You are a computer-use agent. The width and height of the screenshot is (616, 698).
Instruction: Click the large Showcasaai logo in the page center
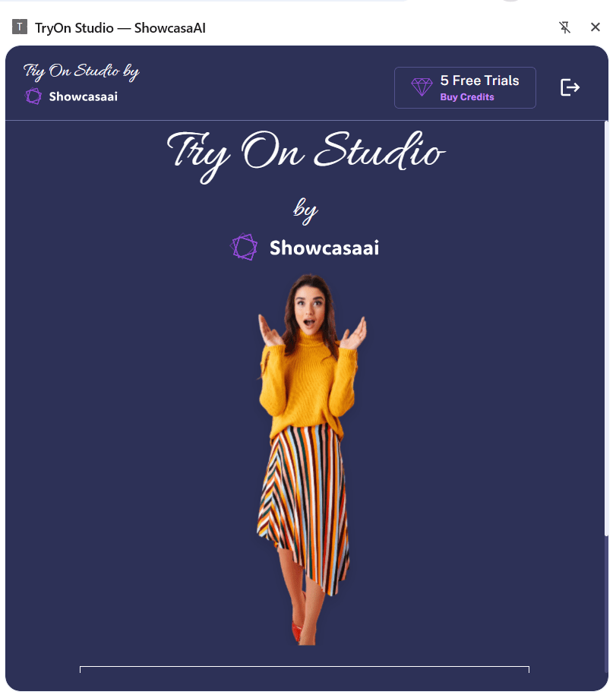(x=243, y=246)
